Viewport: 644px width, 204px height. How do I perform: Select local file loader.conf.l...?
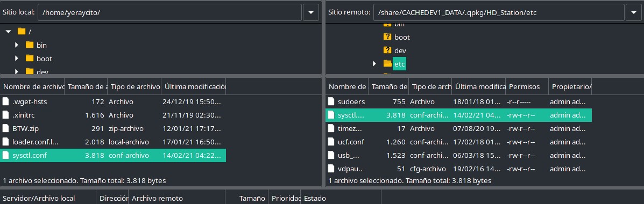[x=113, y=142]
